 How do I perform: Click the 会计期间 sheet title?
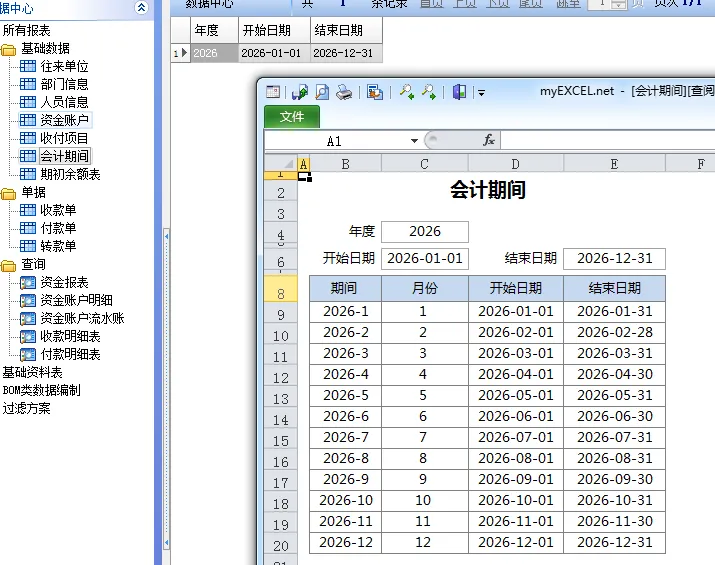487,190
